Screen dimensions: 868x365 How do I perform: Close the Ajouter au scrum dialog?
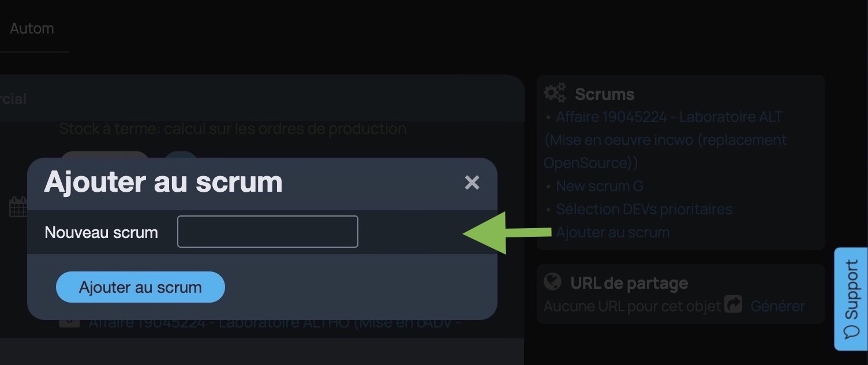[x=472, y=183]
